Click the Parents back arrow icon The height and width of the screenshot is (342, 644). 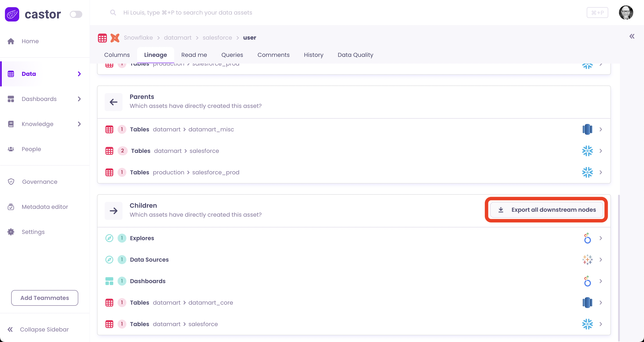click(114, 102)
